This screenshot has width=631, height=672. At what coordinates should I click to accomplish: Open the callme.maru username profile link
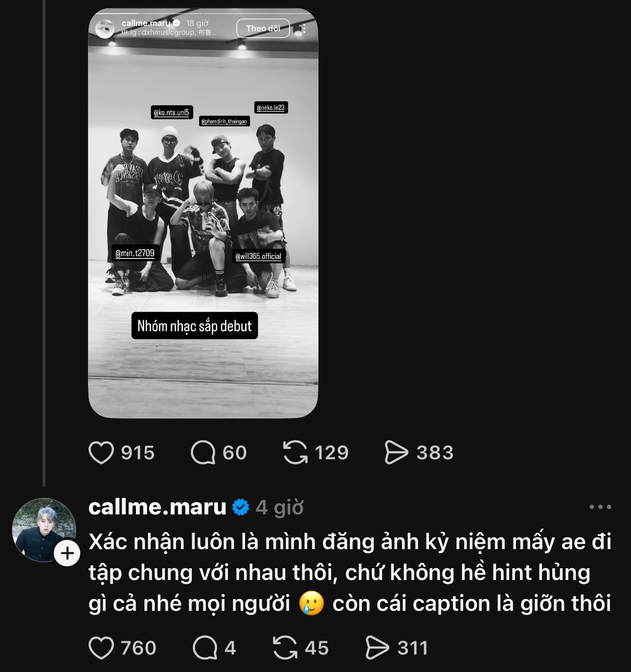(157, 507)
